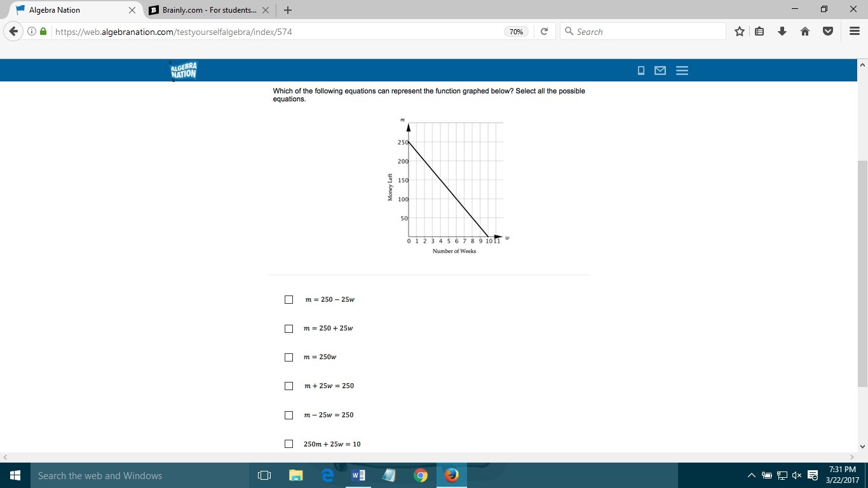Screen dimensions: 868x488
Task: Launch Google Chrome from taskbar
Action: 420,475
